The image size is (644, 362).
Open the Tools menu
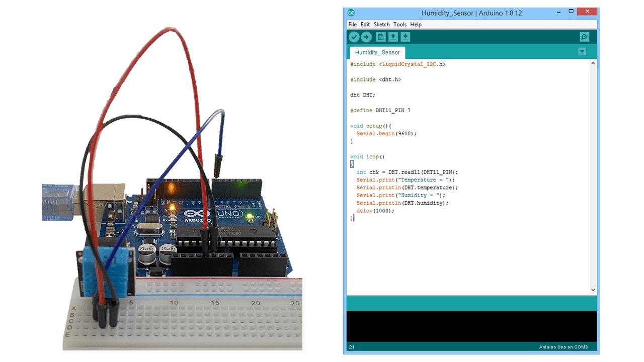400,24
